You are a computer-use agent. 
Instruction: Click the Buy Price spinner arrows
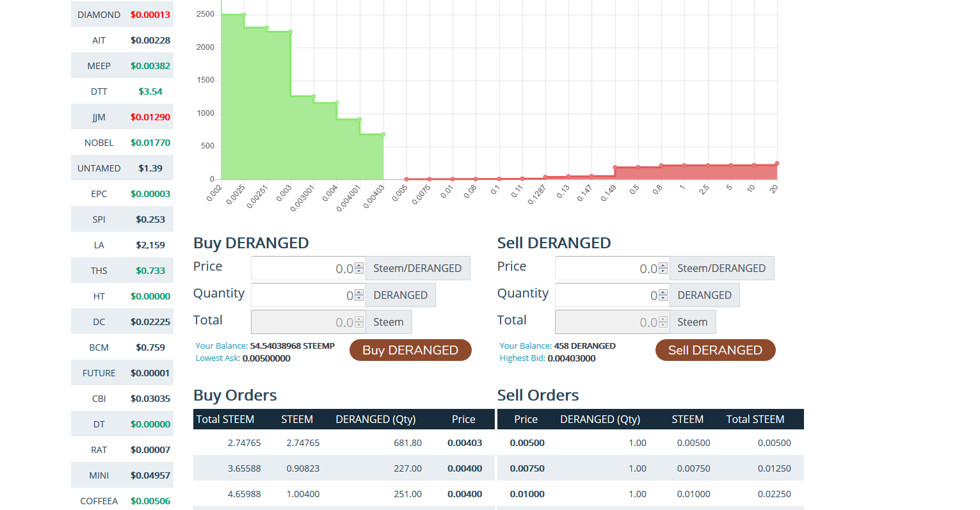pos(359,268)
